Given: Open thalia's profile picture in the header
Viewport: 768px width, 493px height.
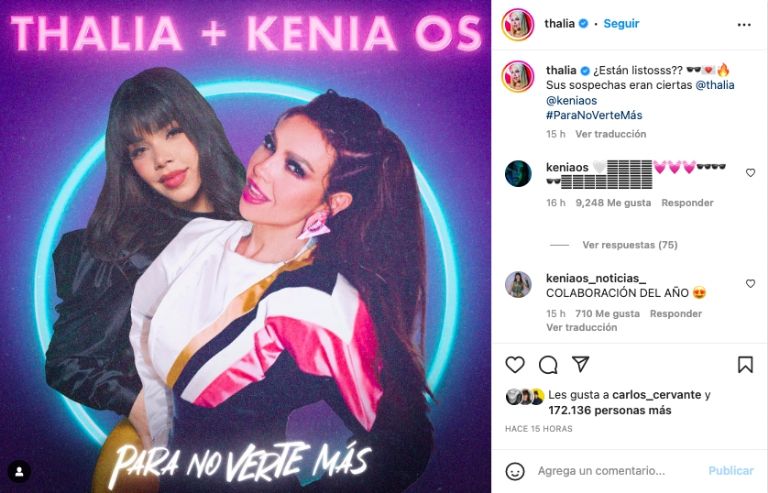Looking at the screenshot, I should click(517, 24).
